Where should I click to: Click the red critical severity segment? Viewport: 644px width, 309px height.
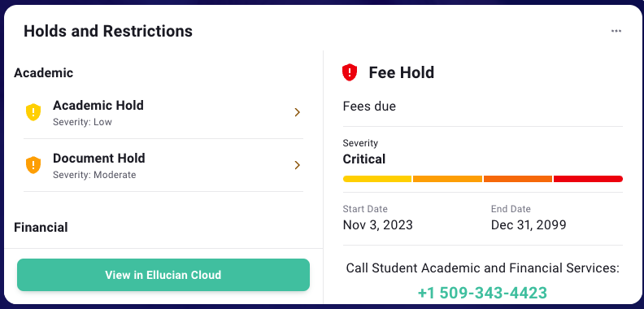click(x=588, y=179)
